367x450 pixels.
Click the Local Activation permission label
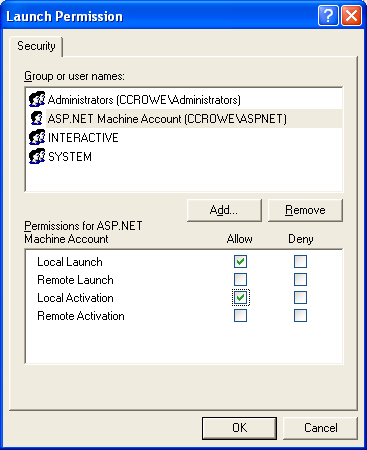point(75,298)
